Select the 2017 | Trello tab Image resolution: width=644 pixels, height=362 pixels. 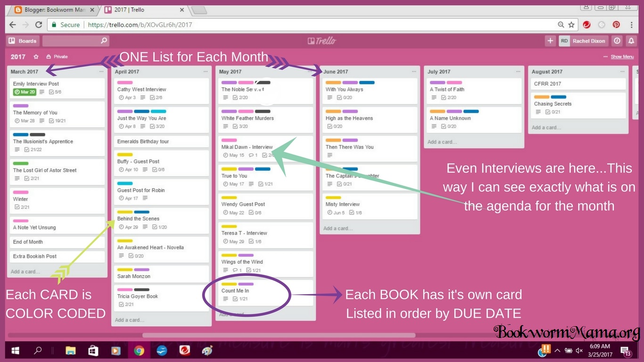point(144,9)
